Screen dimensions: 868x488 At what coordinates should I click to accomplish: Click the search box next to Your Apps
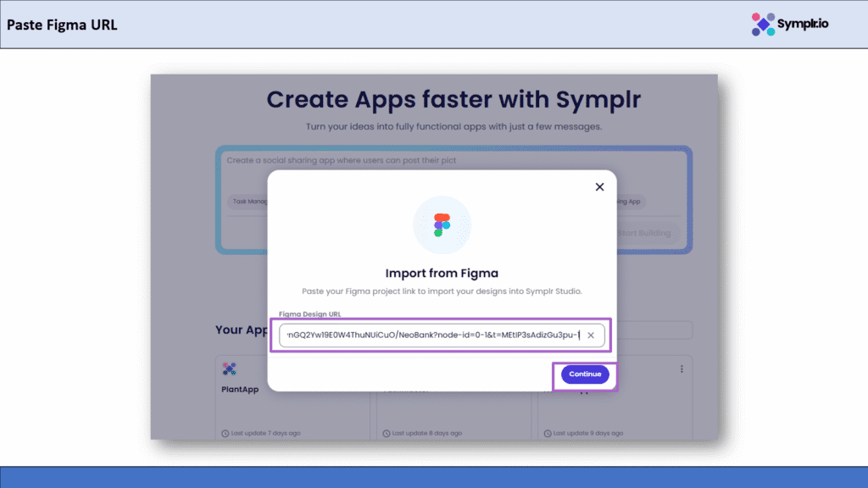coord(654,330)
